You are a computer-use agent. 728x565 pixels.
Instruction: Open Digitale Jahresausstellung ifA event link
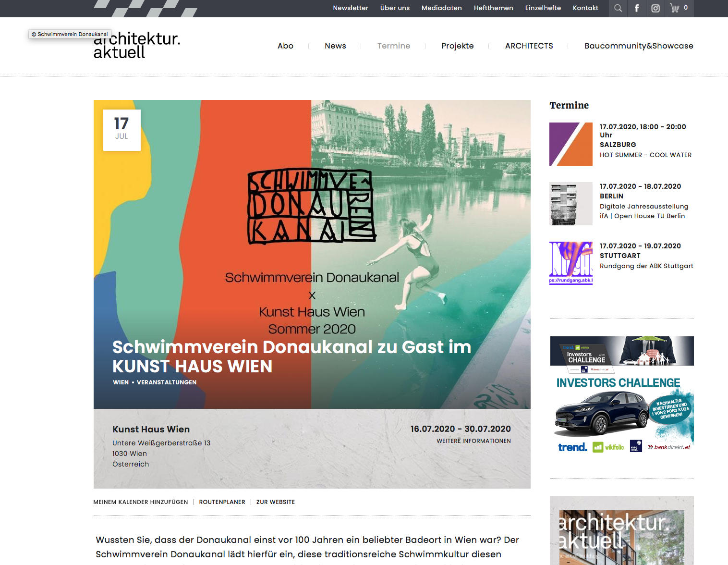coord(644,211)
